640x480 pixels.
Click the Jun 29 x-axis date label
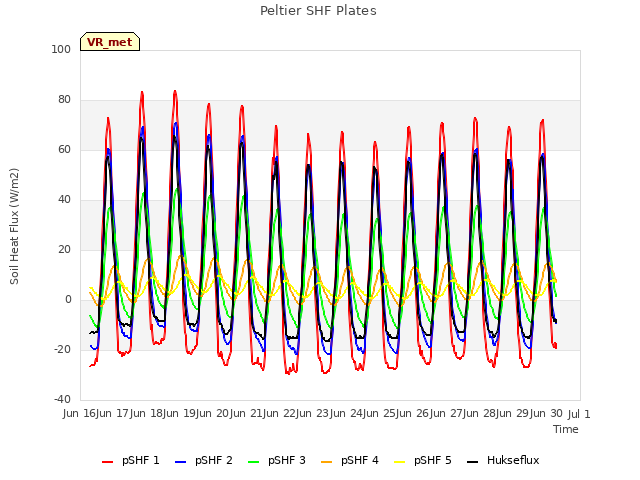tap(513, 413)
